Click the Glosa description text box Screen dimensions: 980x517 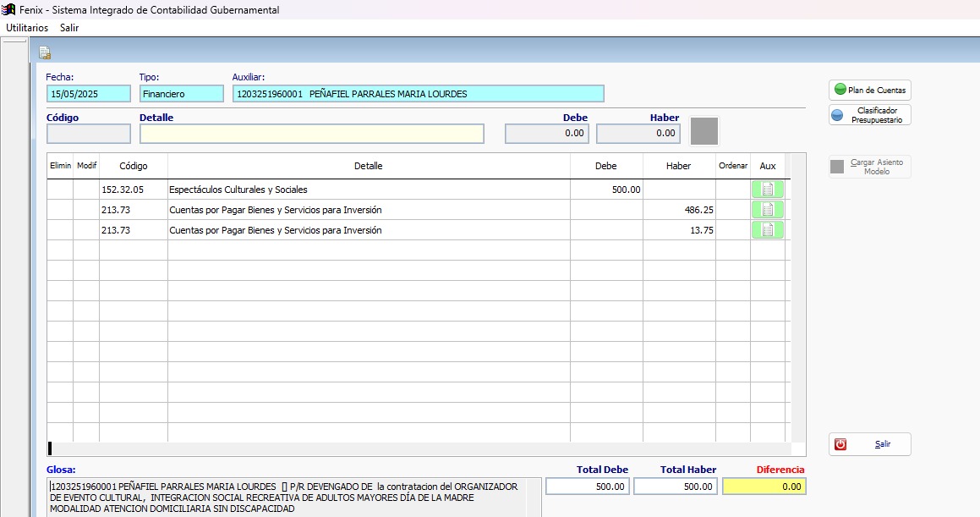[x=294, y=498]
